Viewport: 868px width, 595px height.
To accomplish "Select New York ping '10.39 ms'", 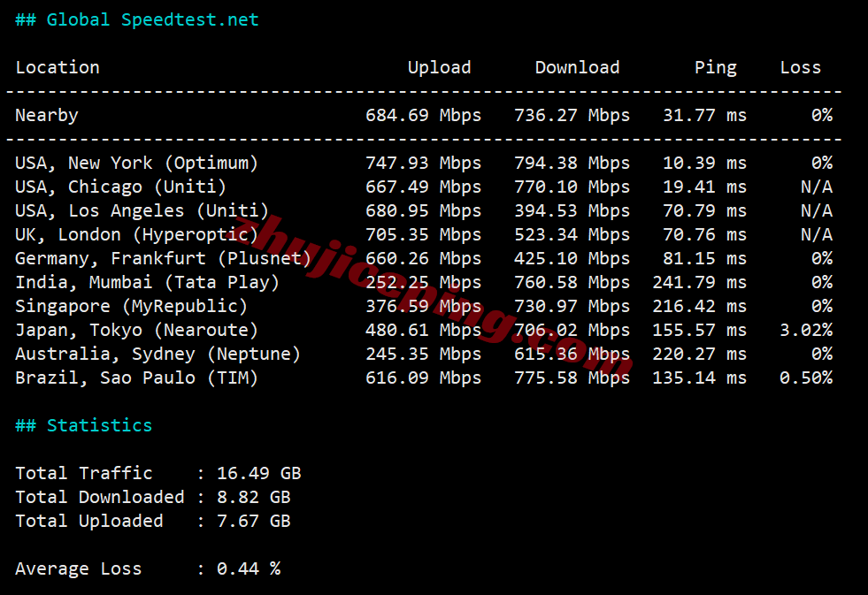I will coord(704,164).
